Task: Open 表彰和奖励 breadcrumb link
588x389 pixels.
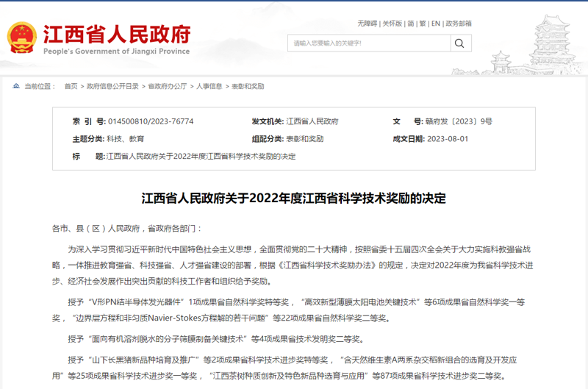Action: coord(248,86)
